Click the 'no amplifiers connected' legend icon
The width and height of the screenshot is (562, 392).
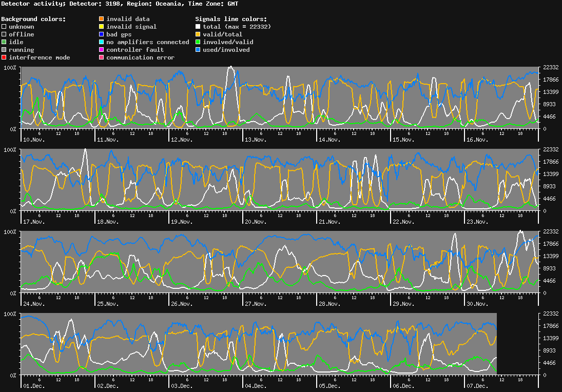click(101, 42)
